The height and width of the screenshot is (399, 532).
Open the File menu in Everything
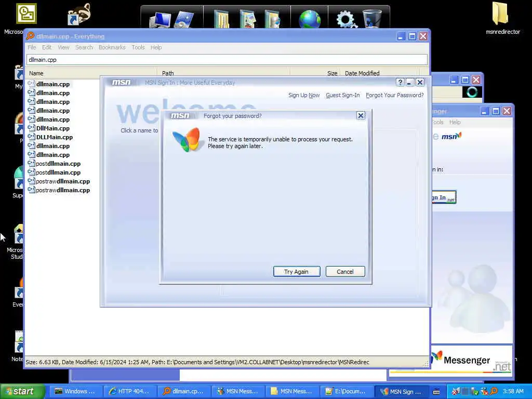tap(32, 47)
